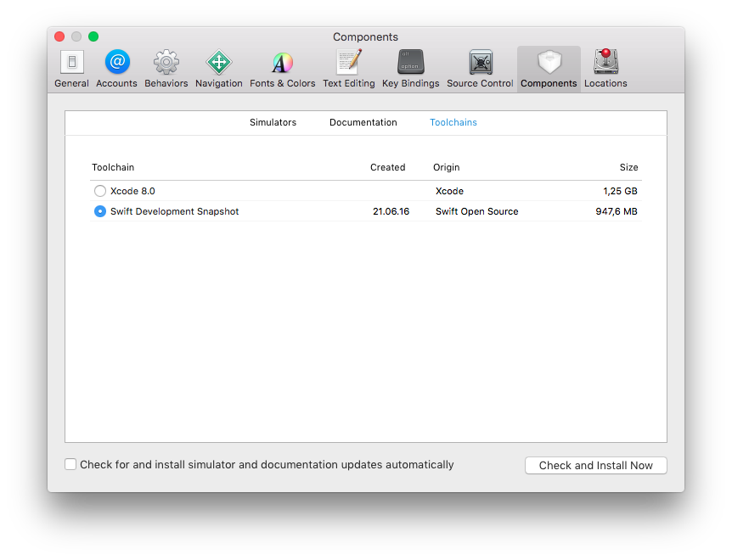Click the Origin column header

point(447,167)
